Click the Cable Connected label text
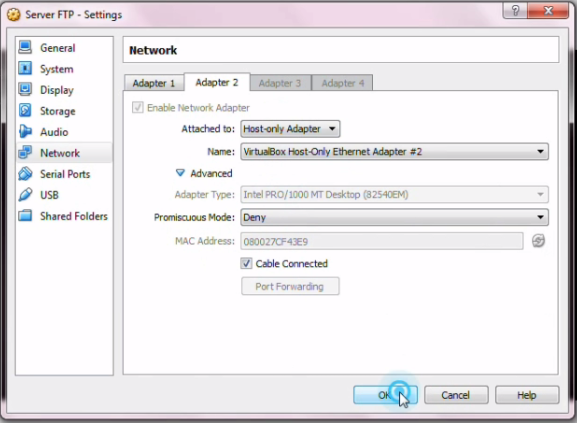Viewport: 577px width, 423px height. (x=292, y=264)
